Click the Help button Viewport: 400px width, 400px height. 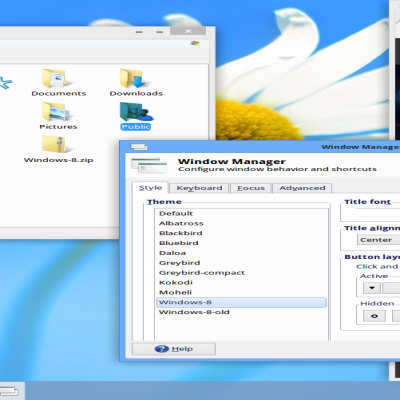(x=174, y=349)
